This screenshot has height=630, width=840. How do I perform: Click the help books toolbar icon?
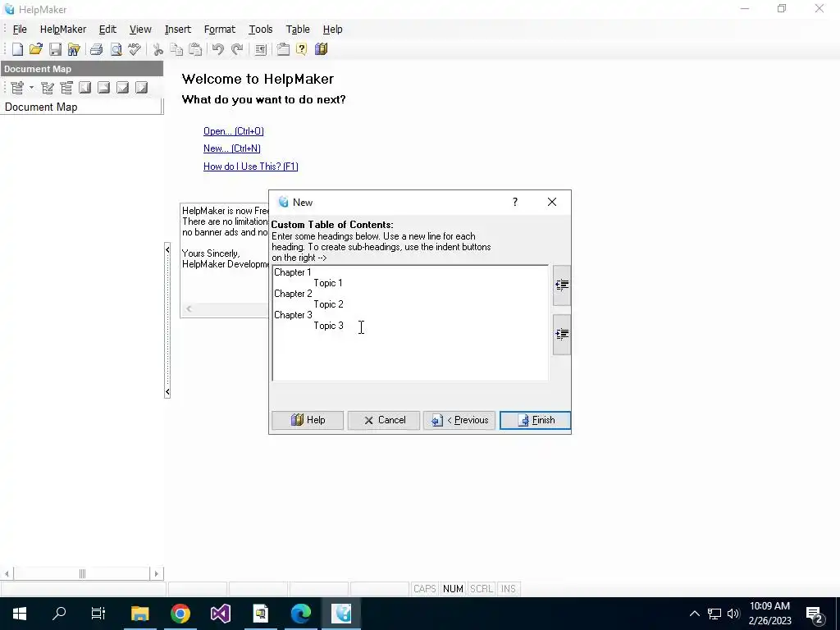pyautogui.click(x=321, y=49)
